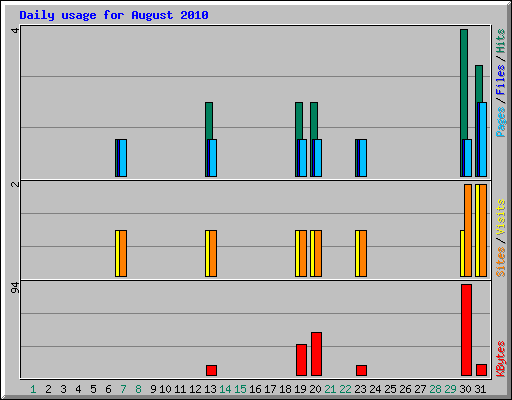Screen dimensions: 512x400
Task: Click the cyan pages bar for day 31
Action: pos(483,139)
